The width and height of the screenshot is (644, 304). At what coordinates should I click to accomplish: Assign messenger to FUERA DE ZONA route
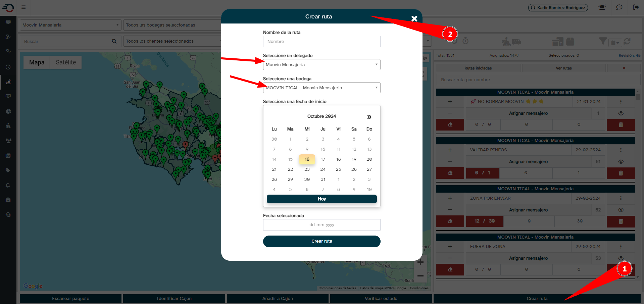tap(528, 258)
